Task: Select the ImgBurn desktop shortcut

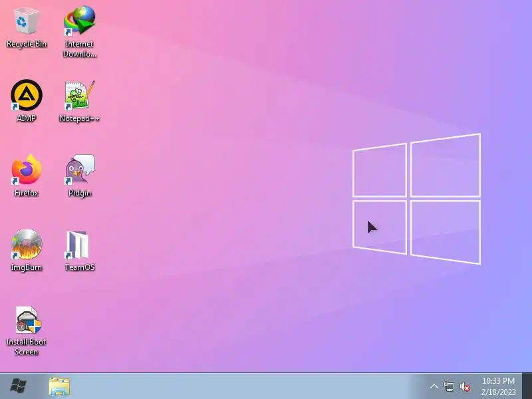Action: coord(27,250)
